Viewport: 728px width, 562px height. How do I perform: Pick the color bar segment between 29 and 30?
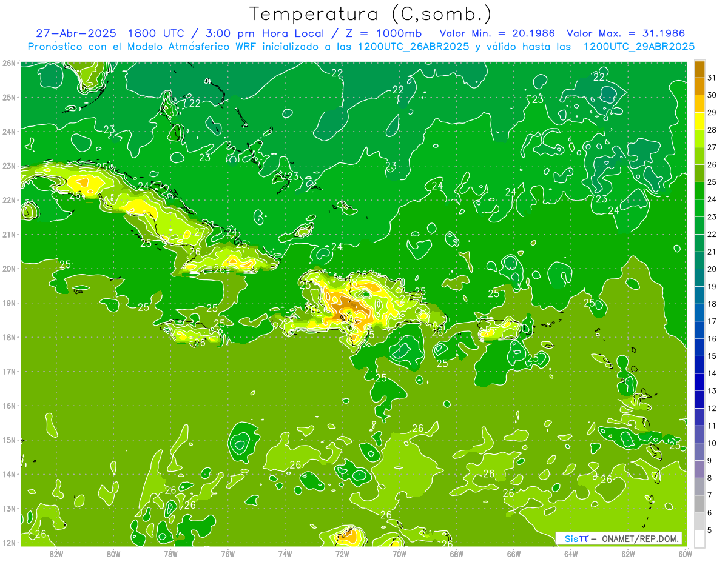[699, 104]
